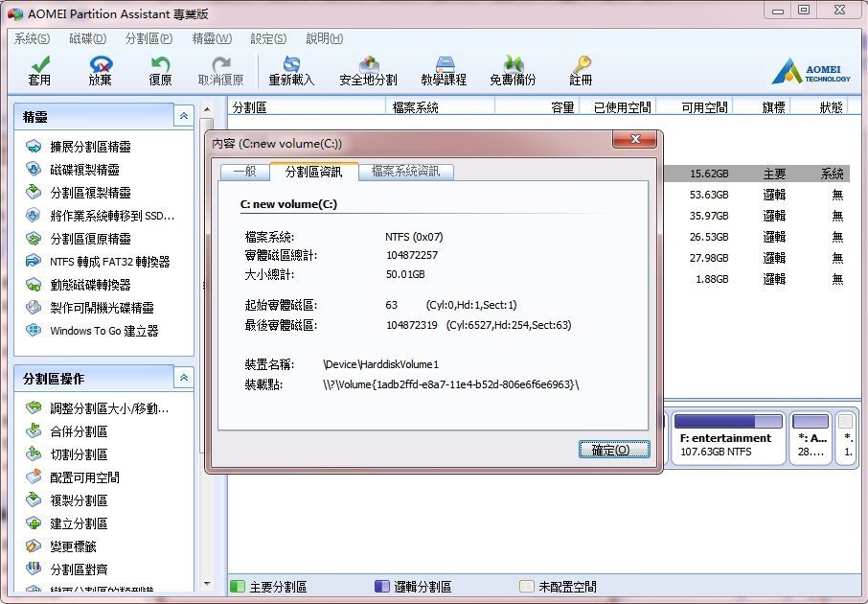
Task: Click the 邏輯分割區 blue legend swatch
Action: [x=382, y=587]
